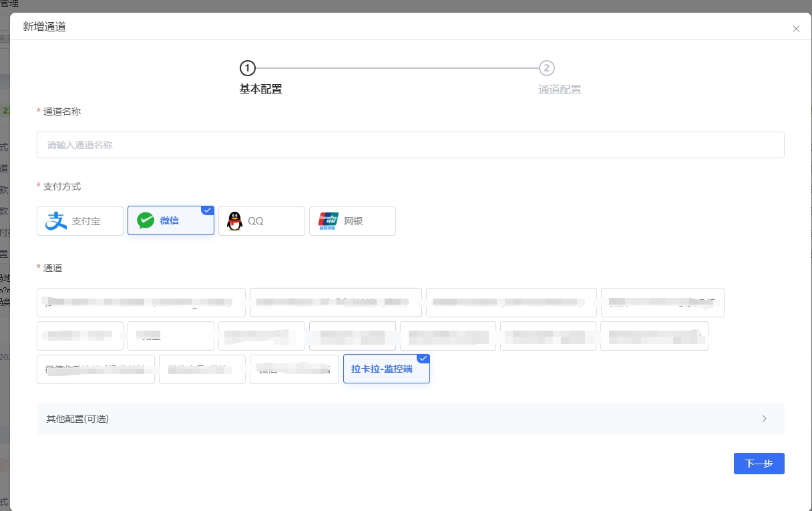Screen dimensions: 812x511
Task: Pick the channel option immediately left of 拉卡拉-监控端
Action: point(294,369)
